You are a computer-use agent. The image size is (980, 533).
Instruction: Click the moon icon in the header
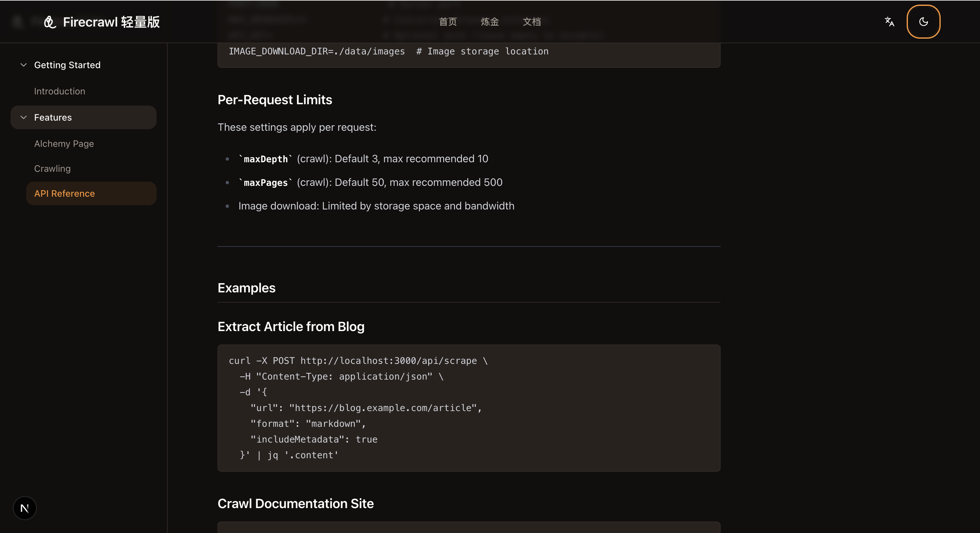923,22
